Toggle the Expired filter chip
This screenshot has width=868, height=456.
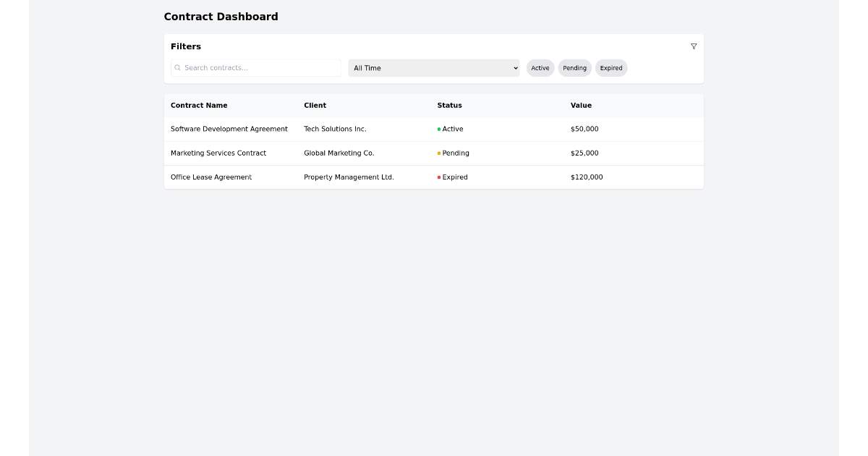pyautogui.click(x=611, y=67)
